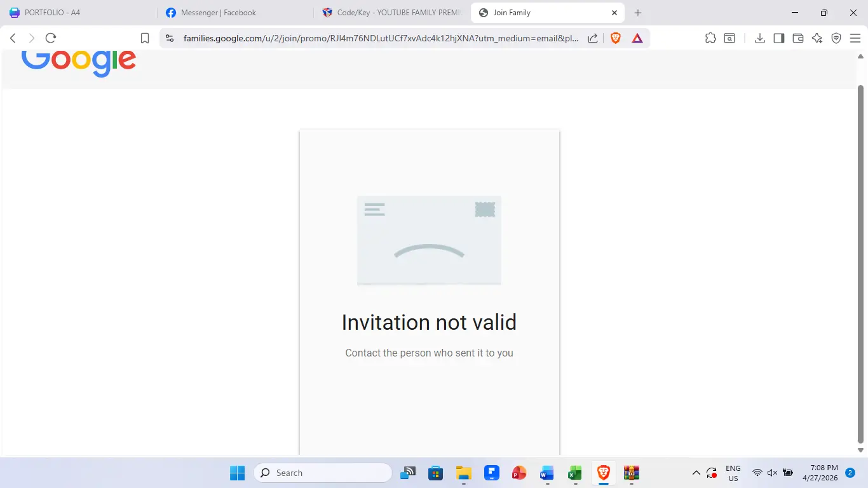Click the browser forward arrow
This screenshot has width=868, height=488.
(32, 38)
